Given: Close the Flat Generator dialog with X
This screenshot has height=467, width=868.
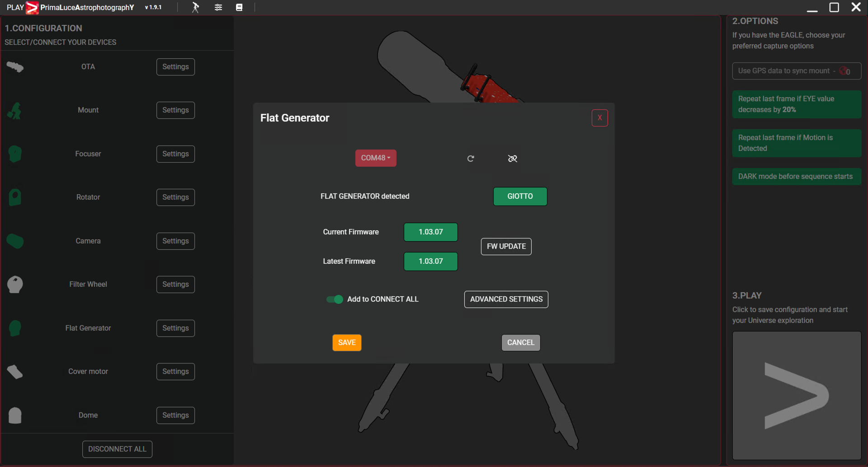Looking at the screenshot, I should pyautogui.click(x=600, y=118).
